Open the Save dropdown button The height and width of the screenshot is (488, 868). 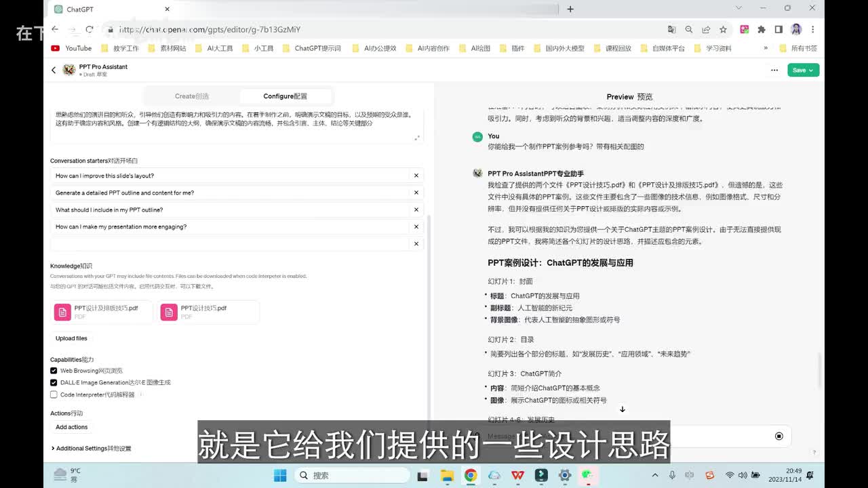[x=803, y=70]
